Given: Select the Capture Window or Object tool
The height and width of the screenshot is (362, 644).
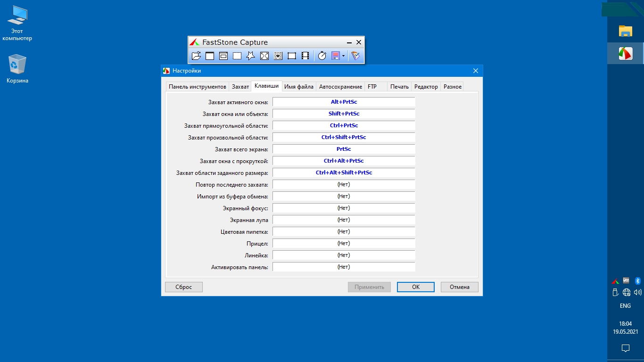Looking at the screenshot, I should [223, 56].
